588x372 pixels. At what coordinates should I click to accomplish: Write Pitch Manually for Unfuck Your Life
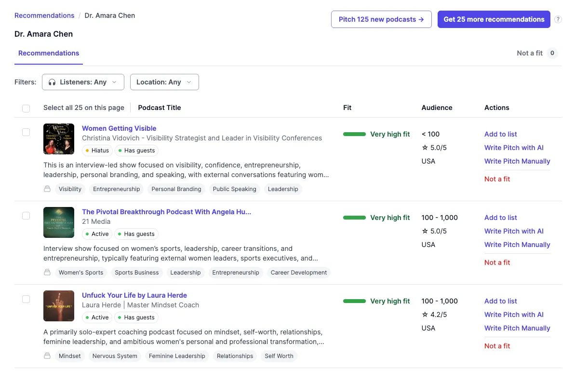(517, 328)
